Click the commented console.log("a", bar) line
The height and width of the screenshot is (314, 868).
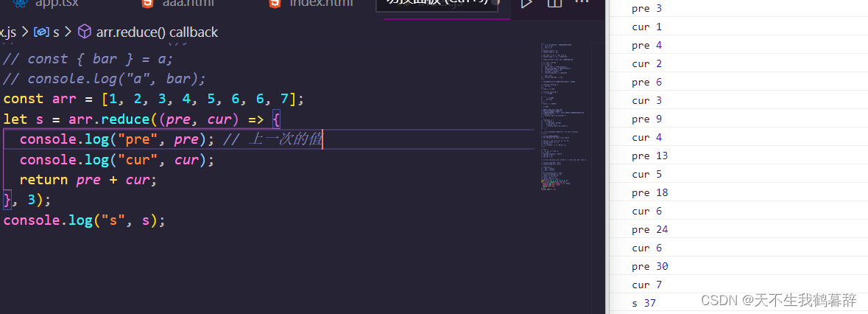(105, 79)
